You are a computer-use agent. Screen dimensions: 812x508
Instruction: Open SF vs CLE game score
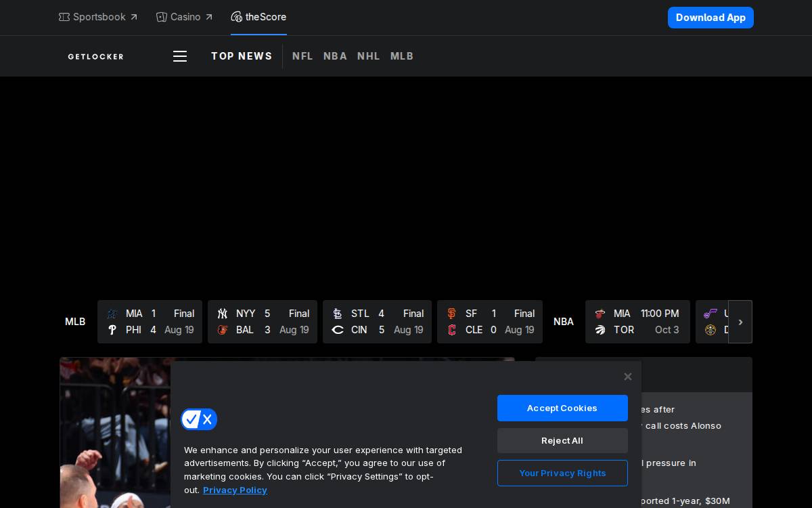pos(490,322)
